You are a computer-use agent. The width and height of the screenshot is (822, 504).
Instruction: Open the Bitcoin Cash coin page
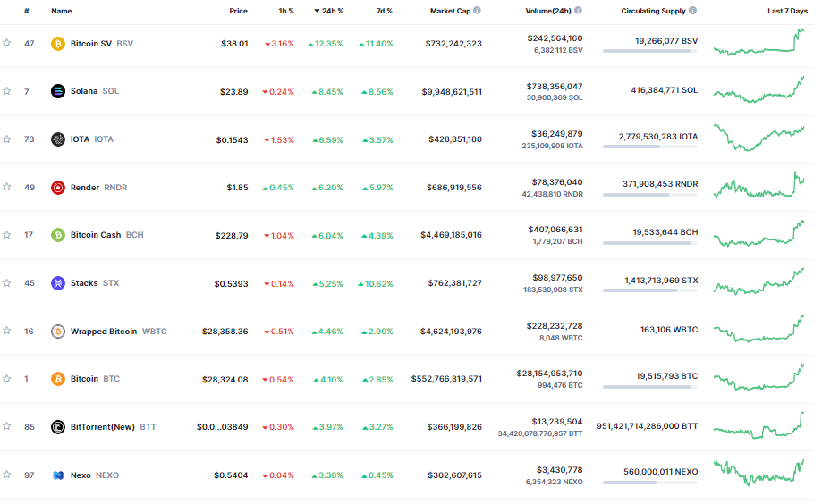pyautogui.click(x=97, y=235)
